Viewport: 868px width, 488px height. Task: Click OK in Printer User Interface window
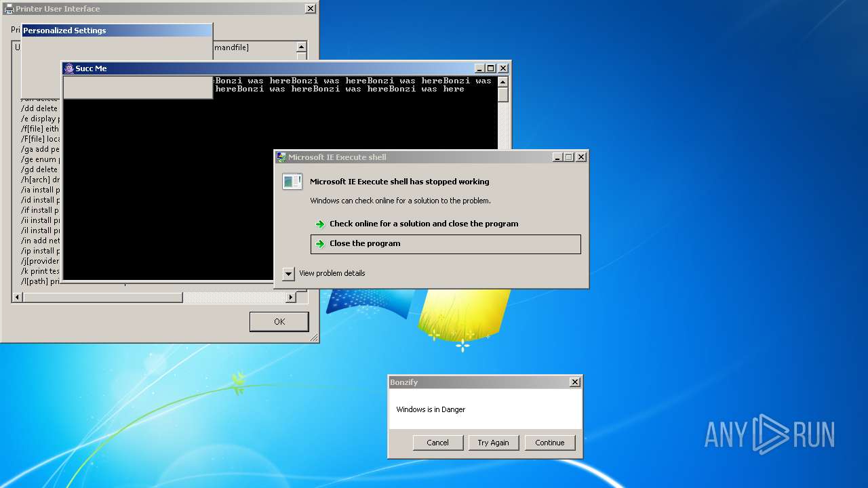pyautogui.click(x=279, y=322)
